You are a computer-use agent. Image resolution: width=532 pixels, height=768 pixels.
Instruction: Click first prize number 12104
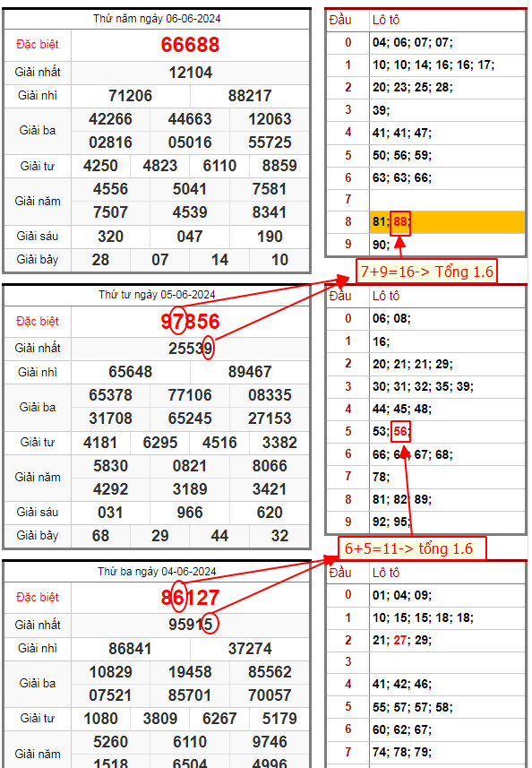pos(191,73)
